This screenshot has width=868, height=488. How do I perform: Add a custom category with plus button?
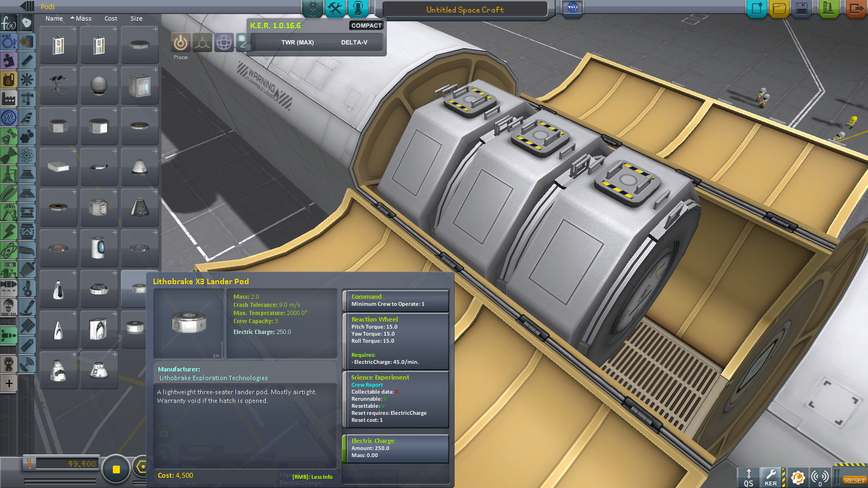pyautogui.click(x=9, y=383)
